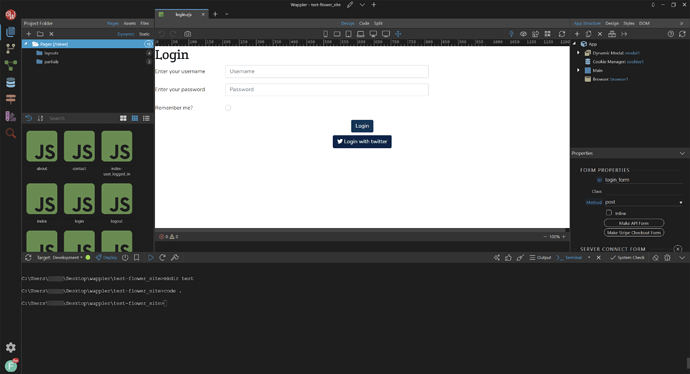Open the Routing signpost panel

(11, 99)
